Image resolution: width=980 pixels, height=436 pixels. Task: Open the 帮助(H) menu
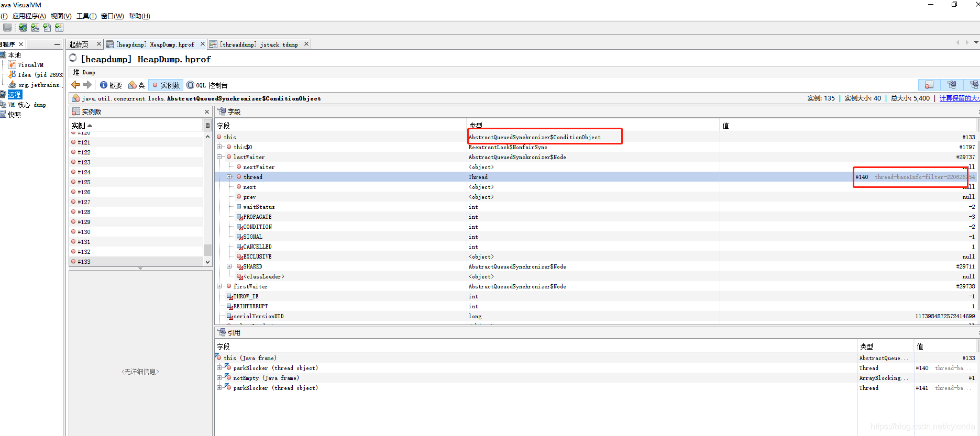[x=139, y=16]
